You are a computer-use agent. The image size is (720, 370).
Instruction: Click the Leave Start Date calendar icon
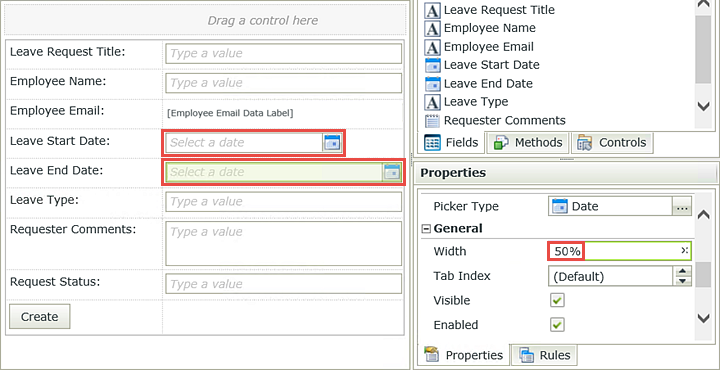(332, 143)
